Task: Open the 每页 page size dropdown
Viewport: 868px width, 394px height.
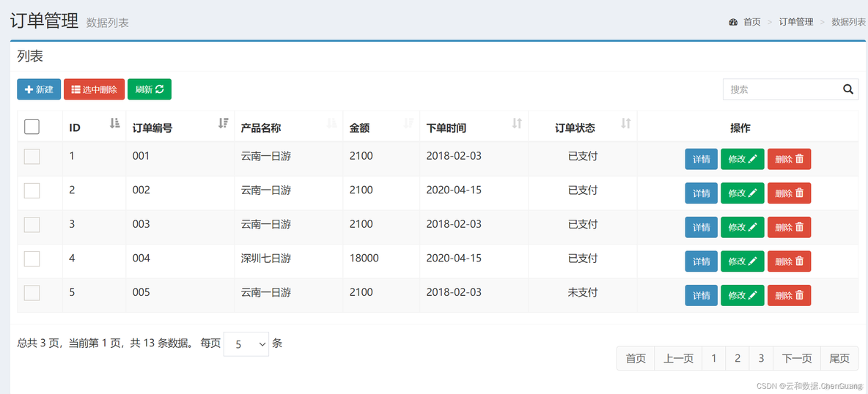Action: point(246,344)
